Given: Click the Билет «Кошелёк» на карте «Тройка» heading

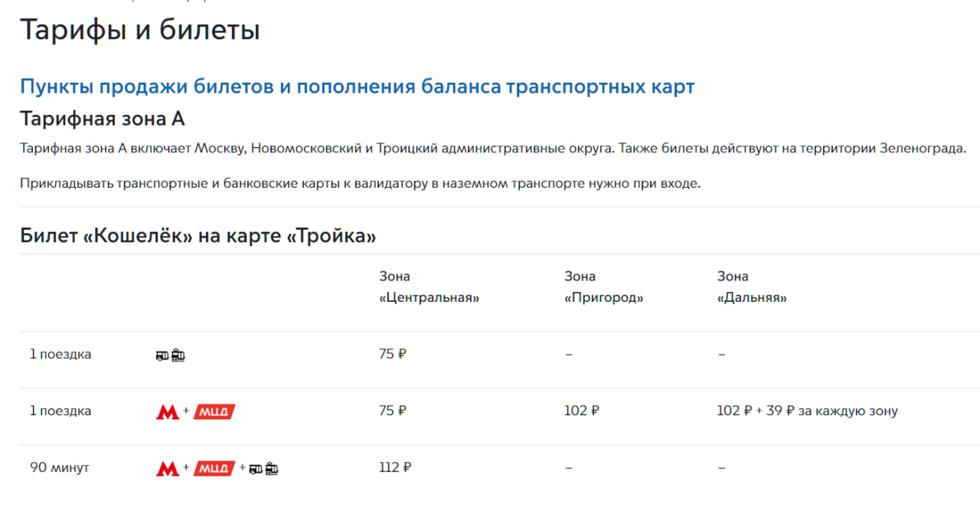Looking at the screenshot, I should coord(198,236).
